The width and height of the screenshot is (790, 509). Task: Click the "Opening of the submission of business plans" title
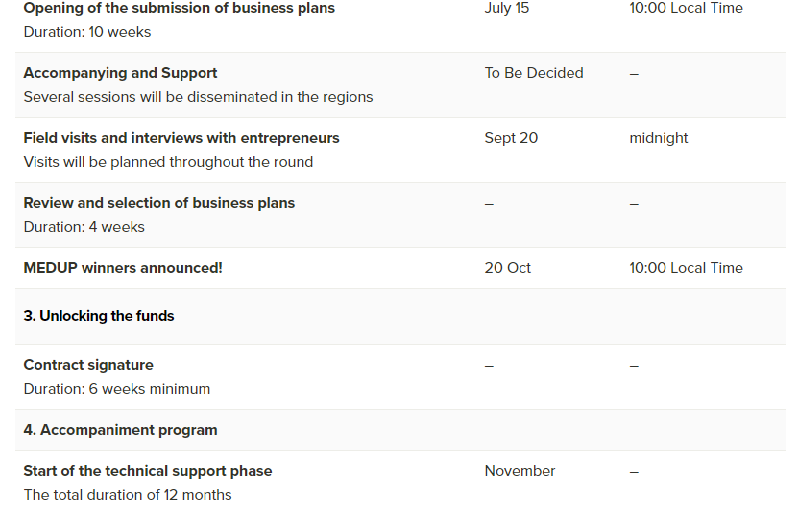(179, 8)
